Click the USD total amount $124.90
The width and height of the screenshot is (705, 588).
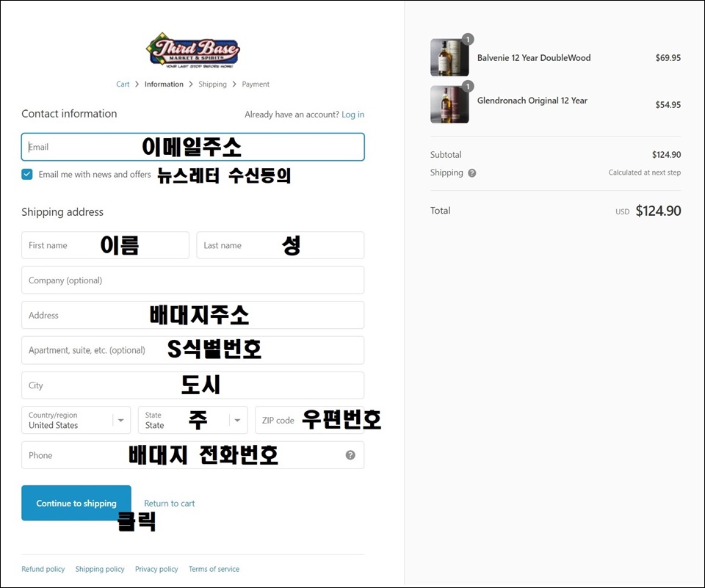[x=658, y=211]
